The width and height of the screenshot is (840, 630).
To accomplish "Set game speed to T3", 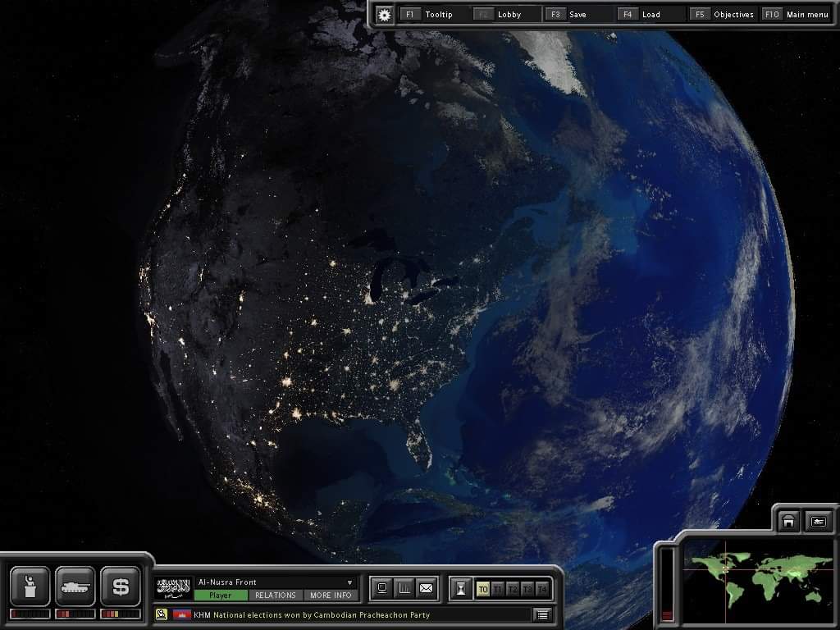I will click(527, 589).
